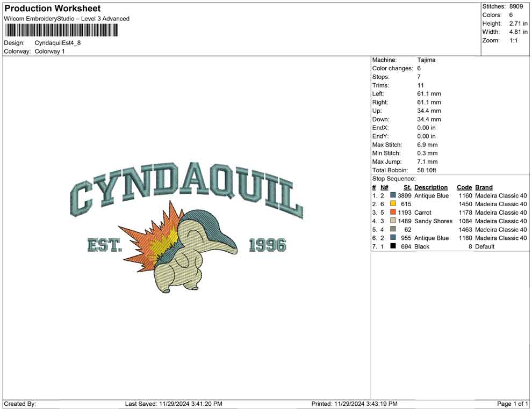532x409 pixels.
Task: Click the Machine value 'Tajima'
Action: [x=426, y=60]
